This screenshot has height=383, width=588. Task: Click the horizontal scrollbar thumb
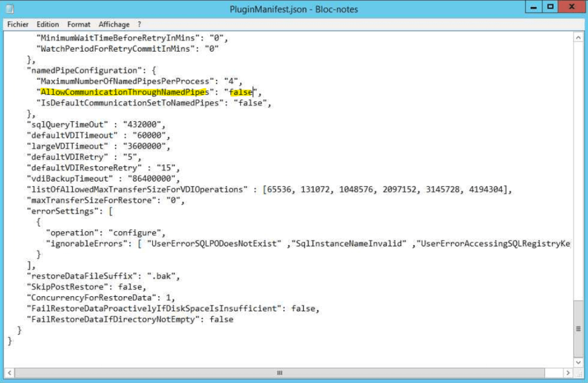point(280,372)
